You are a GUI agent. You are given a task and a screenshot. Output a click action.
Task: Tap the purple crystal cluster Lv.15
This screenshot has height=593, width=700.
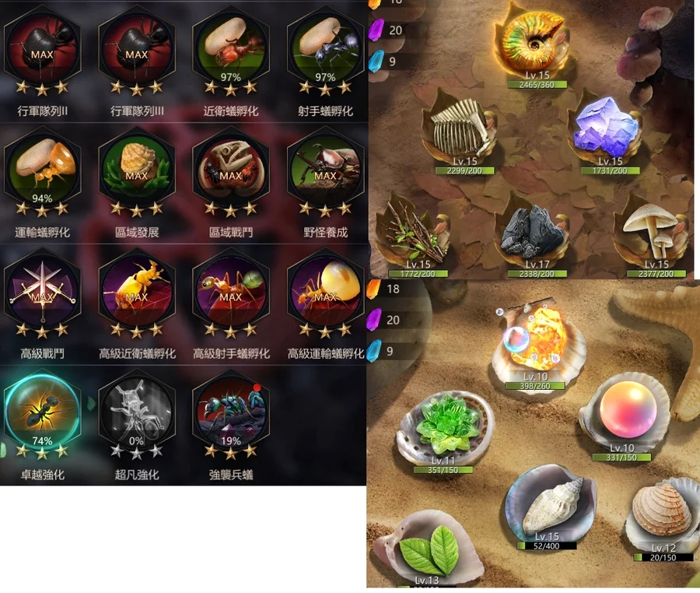607,132
